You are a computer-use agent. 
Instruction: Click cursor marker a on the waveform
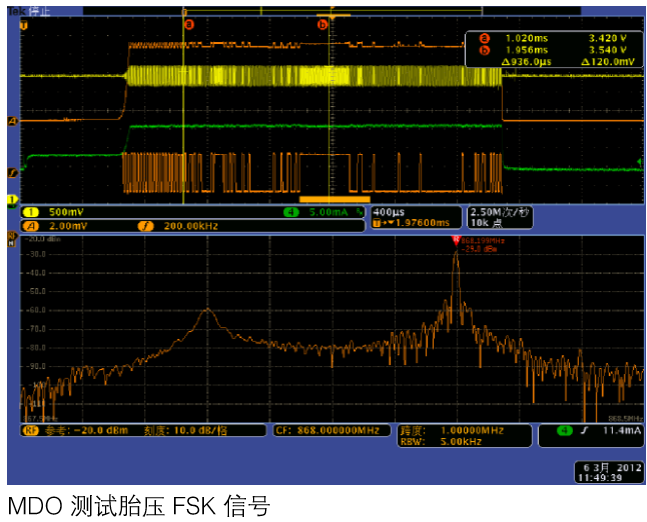pos(188,23)
